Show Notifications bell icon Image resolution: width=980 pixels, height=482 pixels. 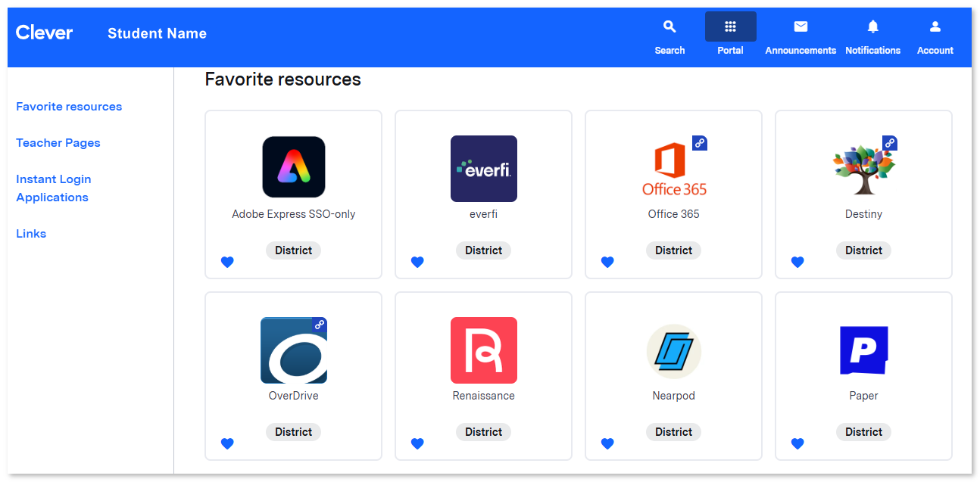click(873, 27)
